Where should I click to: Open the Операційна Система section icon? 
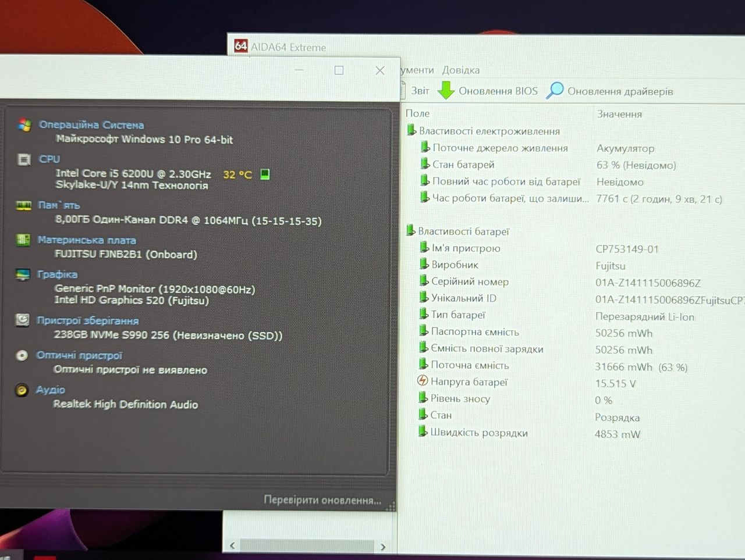24,124
